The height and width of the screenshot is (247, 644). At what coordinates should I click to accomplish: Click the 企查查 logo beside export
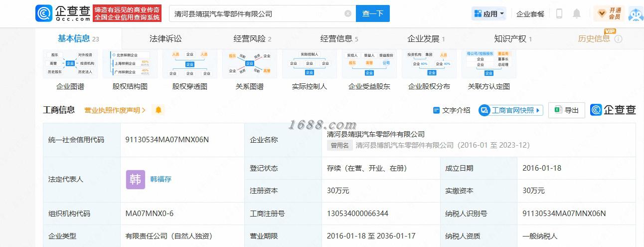(613, 110)
